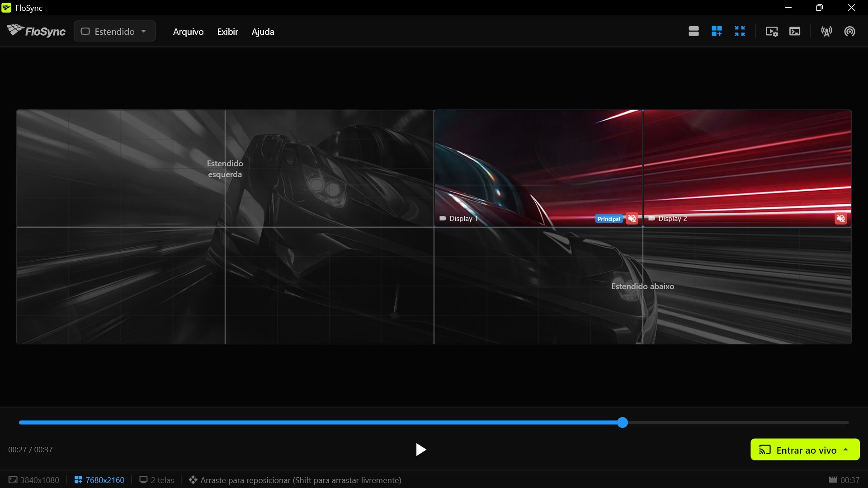
Task: Expand the Entrar ao vivo arrow
Action: pyautogui.click(x=846, y=450)
